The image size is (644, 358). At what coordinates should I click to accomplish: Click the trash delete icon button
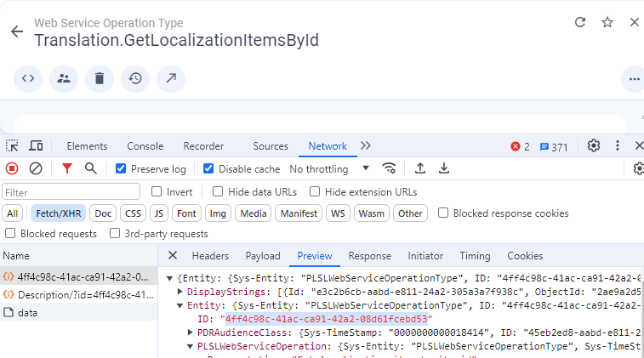pos(100,78)
